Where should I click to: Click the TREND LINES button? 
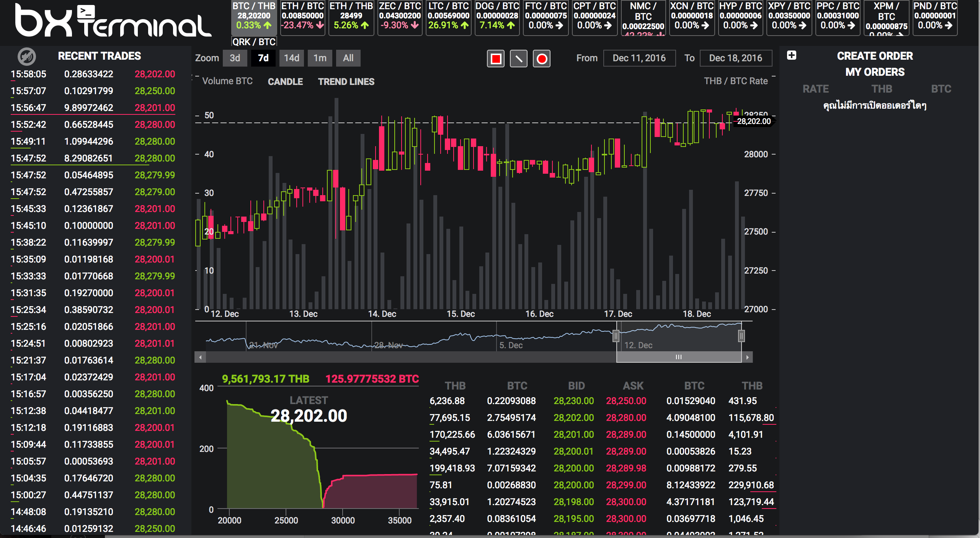tap(346, 82)
